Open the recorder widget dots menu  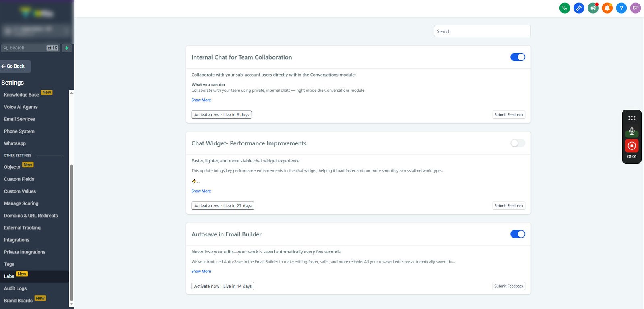[x=632, y=118]
